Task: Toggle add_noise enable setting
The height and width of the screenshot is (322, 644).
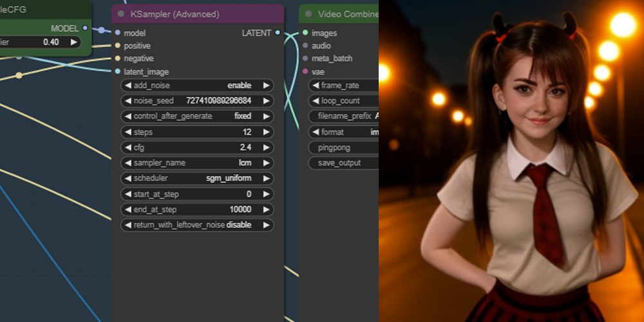Action: (x=197, y=86)
